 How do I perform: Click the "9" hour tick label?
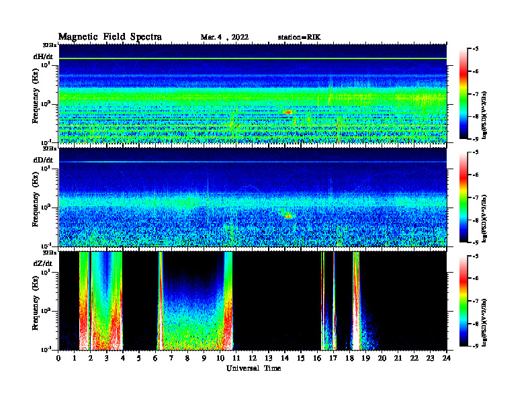204,358
